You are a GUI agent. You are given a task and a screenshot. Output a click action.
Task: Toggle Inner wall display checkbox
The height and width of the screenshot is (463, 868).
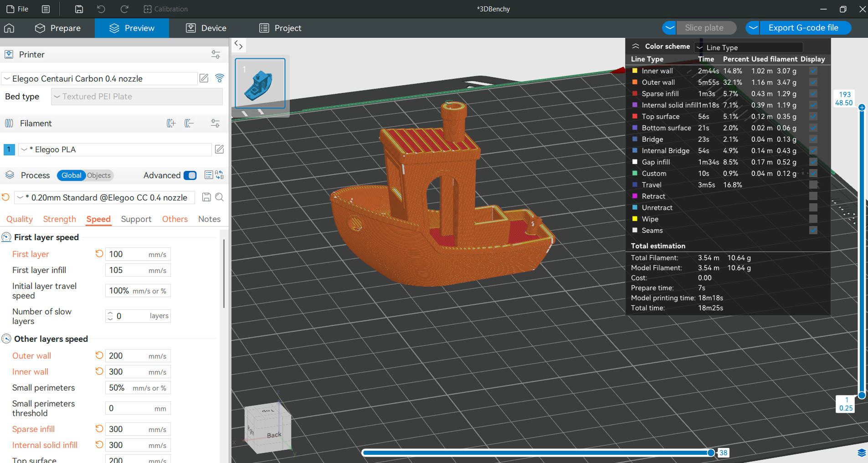point(813,71)
